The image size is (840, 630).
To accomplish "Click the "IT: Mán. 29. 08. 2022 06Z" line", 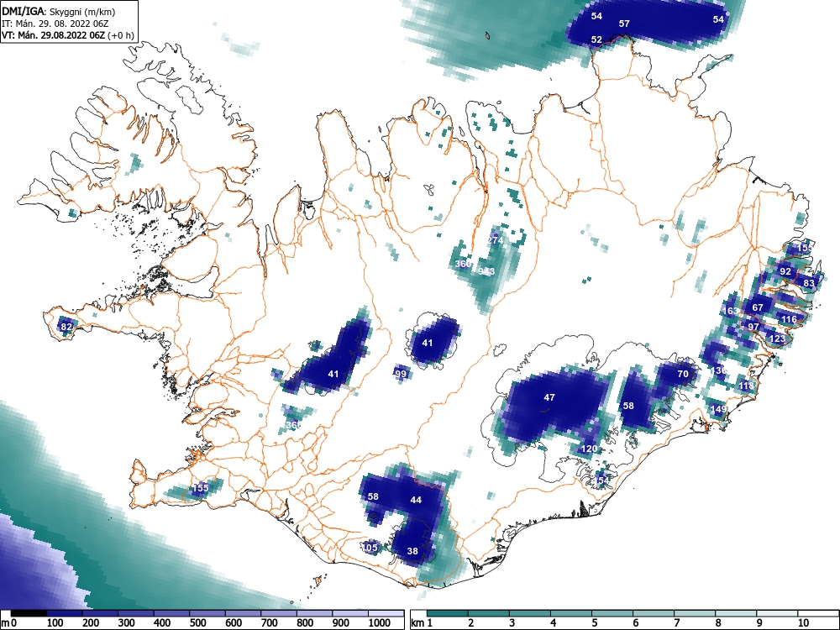I will (x=55, y=24).
